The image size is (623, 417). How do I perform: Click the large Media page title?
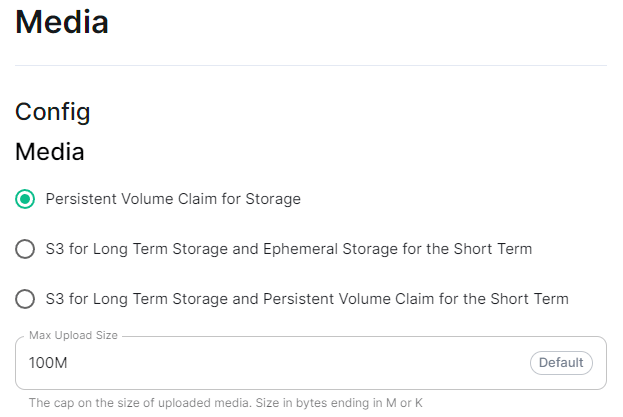tap(62, 22)
